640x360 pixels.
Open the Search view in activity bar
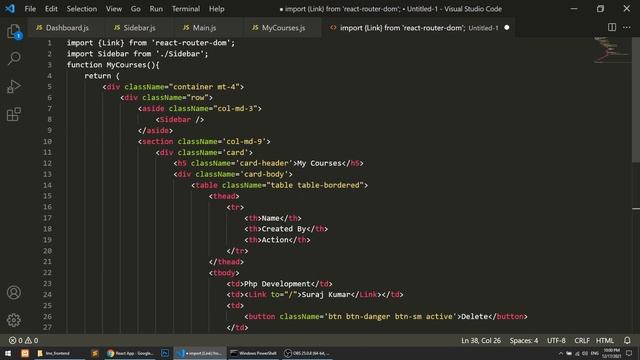pyautogui.click(x=14, y=58)
